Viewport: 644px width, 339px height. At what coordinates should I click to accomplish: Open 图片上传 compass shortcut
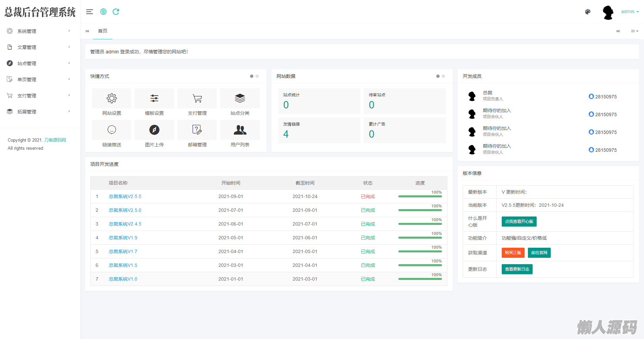154,130
